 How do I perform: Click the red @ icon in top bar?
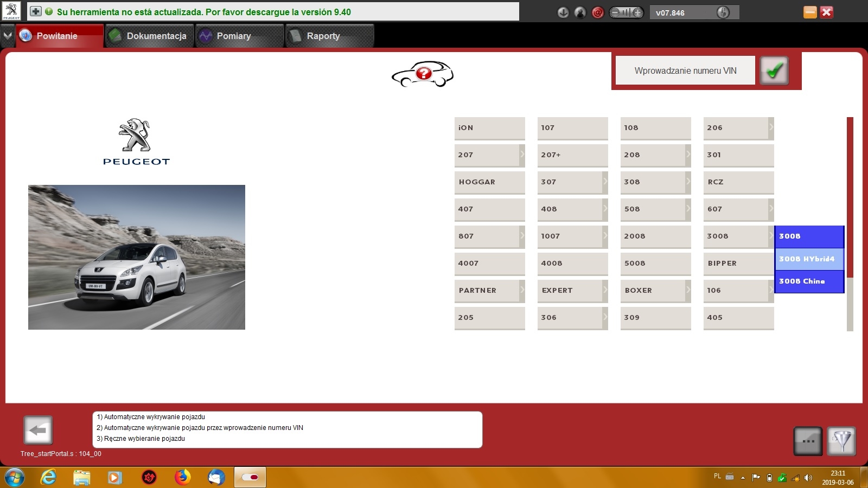(x=598, y=12)
